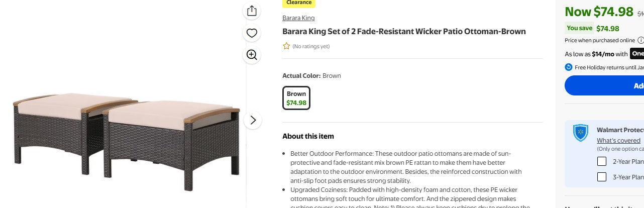
Task: Click the OnePay badge
Action: point(637,54)
